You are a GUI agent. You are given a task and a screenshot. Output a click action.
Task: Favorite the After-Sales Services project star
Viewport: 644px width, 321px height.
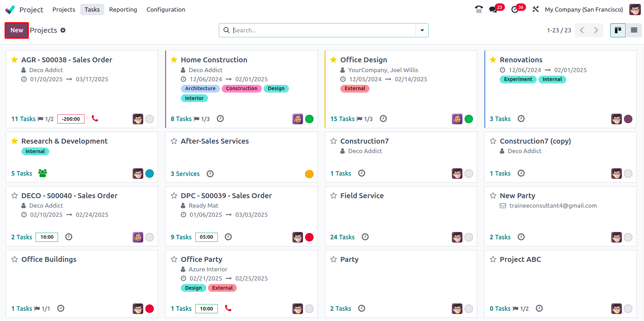174,141
